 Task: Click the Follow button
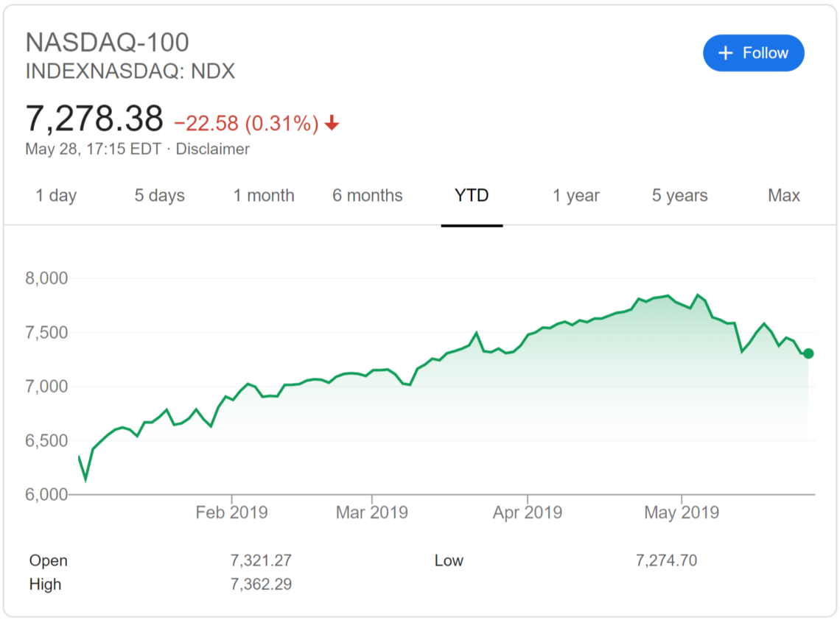pos(753,52)
